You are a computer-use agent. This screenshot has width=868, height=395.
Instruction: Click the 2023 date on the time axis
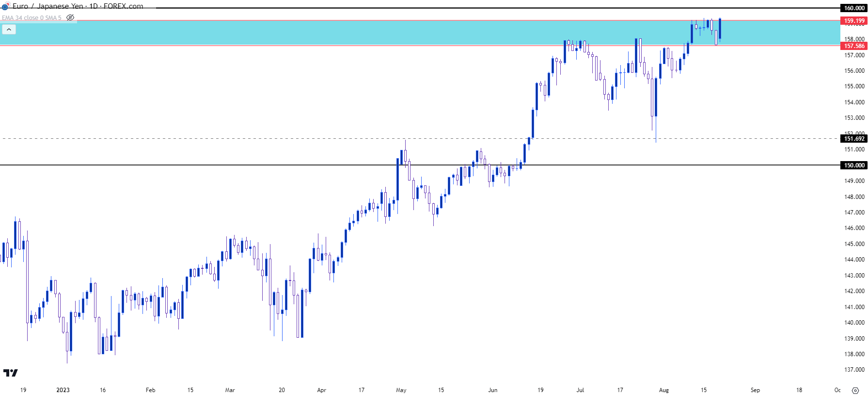[x=63, y=390]
